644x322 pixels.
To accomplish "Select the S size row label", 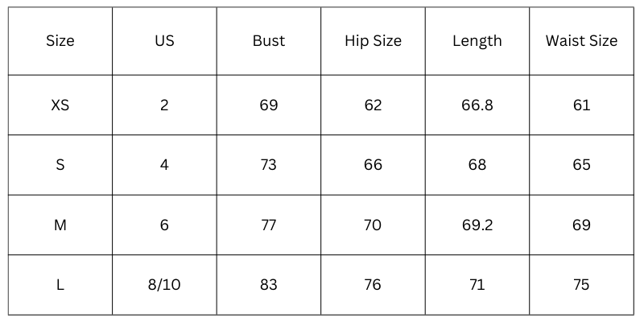I will 60,165.
